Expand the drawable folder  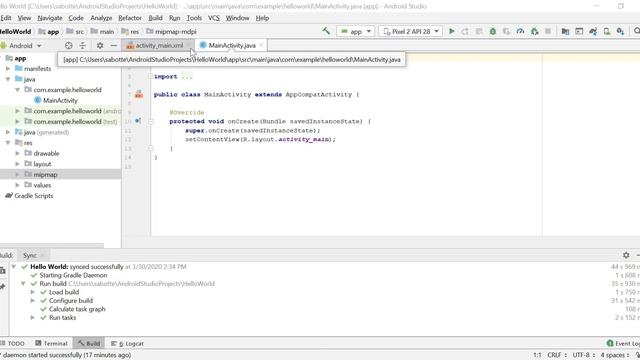pyautogui.click(x=18, y=153)
